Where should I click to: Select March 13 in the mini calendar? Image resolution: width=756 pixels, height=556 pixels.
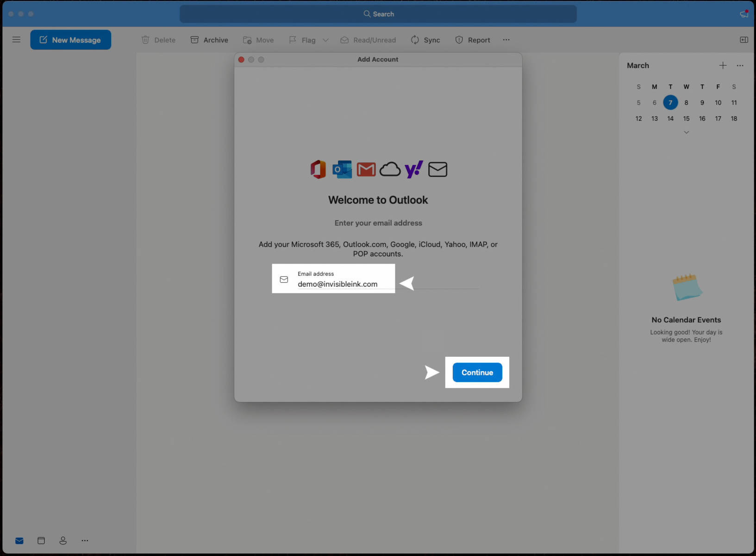pos(655,119)
